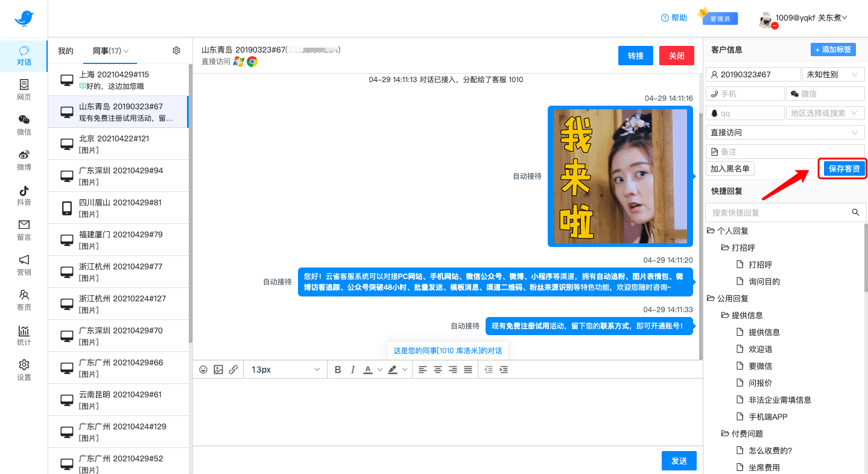868x474 pixels.
Task: Insert an image via the editor toolbar
Action: (218, 369)
